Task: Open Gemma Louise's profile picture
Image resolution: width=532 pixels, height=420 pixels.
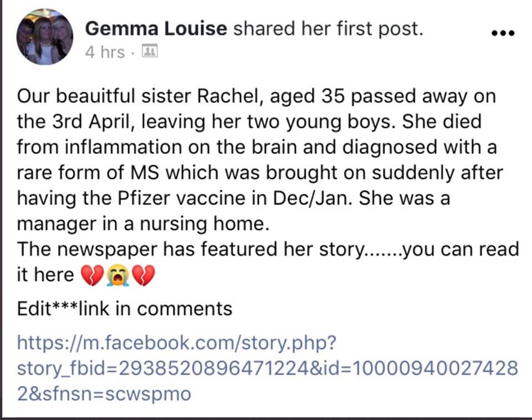Action: click(x=45, y=37)
